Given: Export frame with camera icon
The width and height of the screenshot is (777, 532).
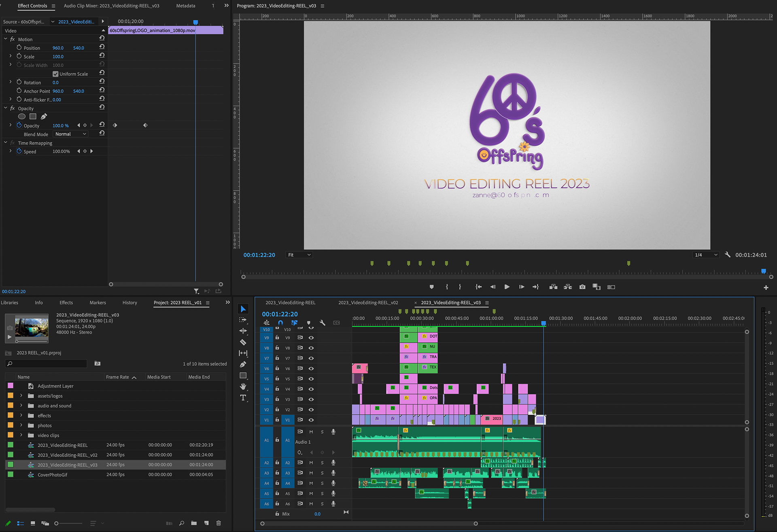Looking at the screenshot, I should click(x=582, y=287).
